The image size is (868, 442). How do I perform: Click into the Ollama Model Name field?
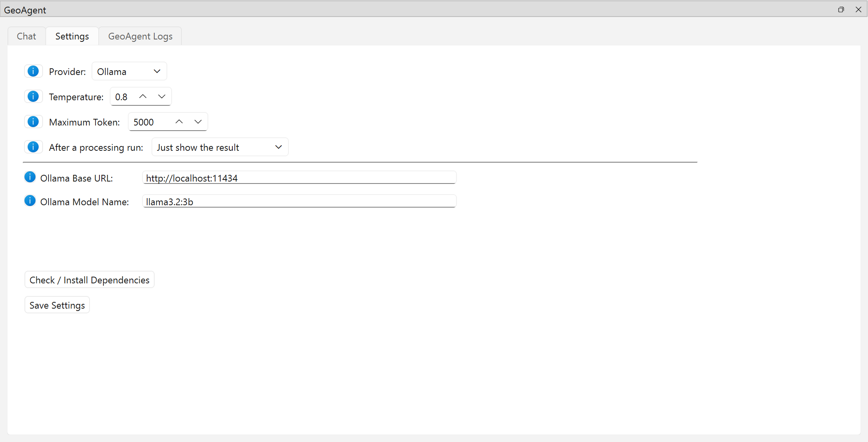coord(299,201)
